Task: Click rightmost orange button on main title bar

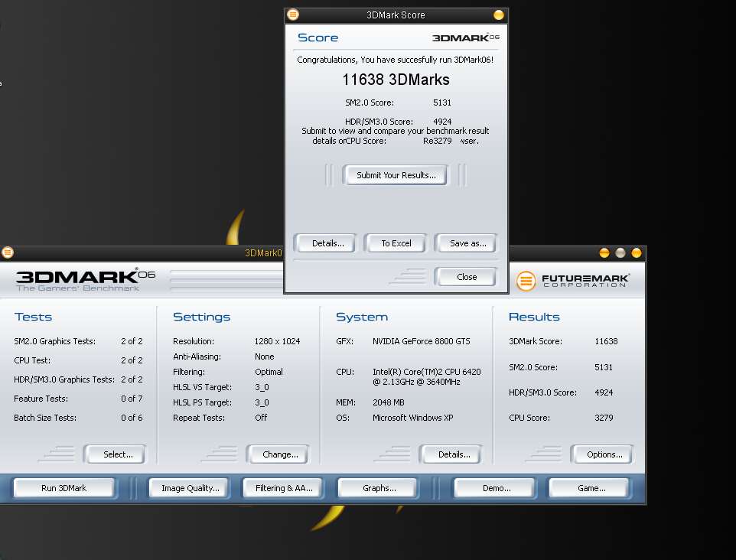Action: coord(636,253)
